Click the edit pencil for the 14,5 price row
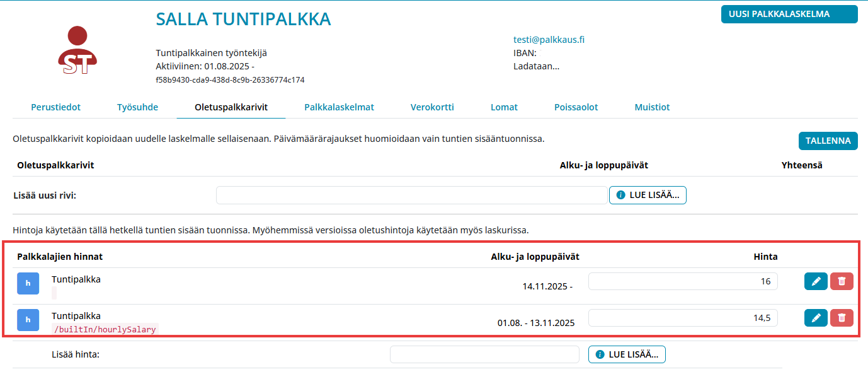868x379 pixels. tap(816, 318)
